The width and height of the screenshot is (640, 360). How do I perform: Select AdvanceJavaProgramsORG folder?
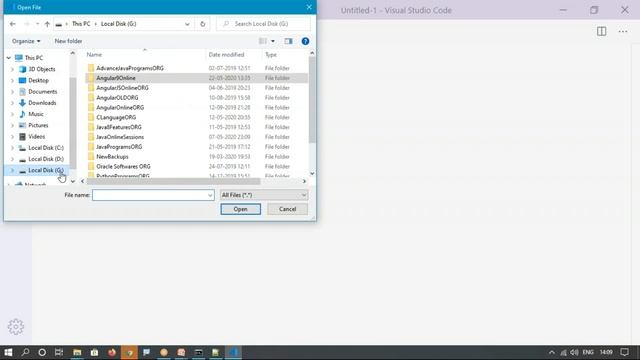point(130,68)
